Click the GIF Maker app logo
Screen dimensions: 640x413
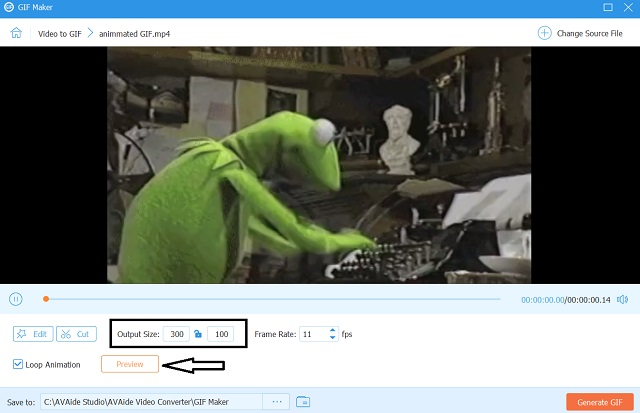click(x=9, y=7)
